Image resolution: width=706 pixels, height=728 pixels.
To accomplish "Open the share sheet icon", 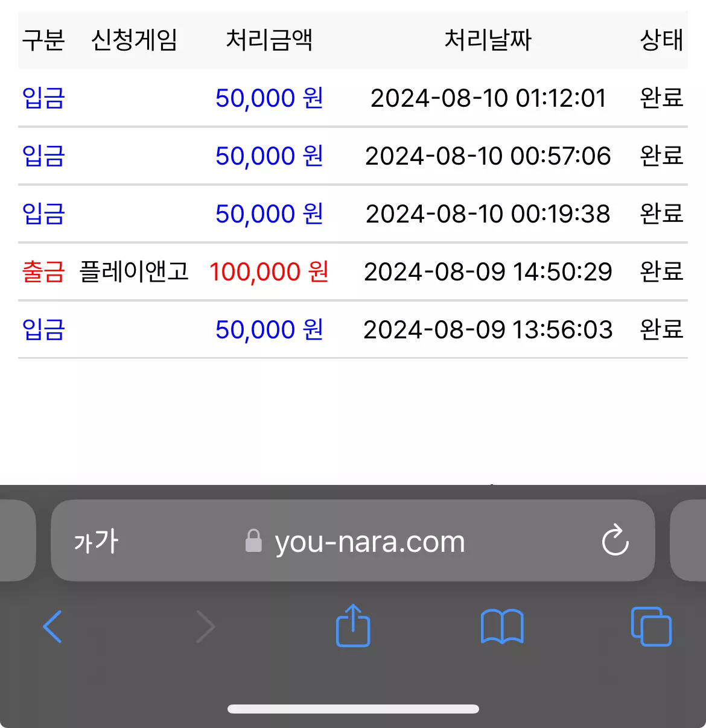I will (353, 625).
